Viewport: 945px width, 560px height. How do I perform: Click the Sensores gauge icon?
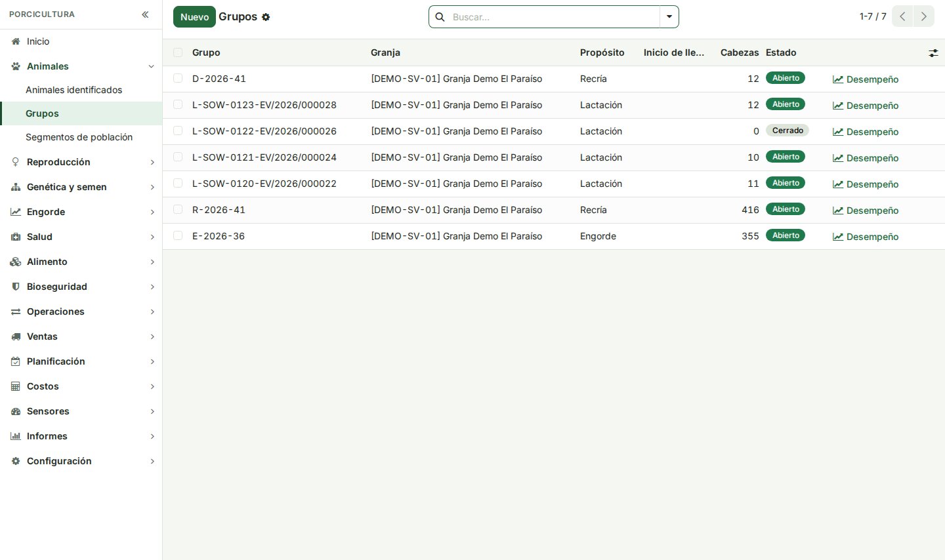click(x=16, y=411)
